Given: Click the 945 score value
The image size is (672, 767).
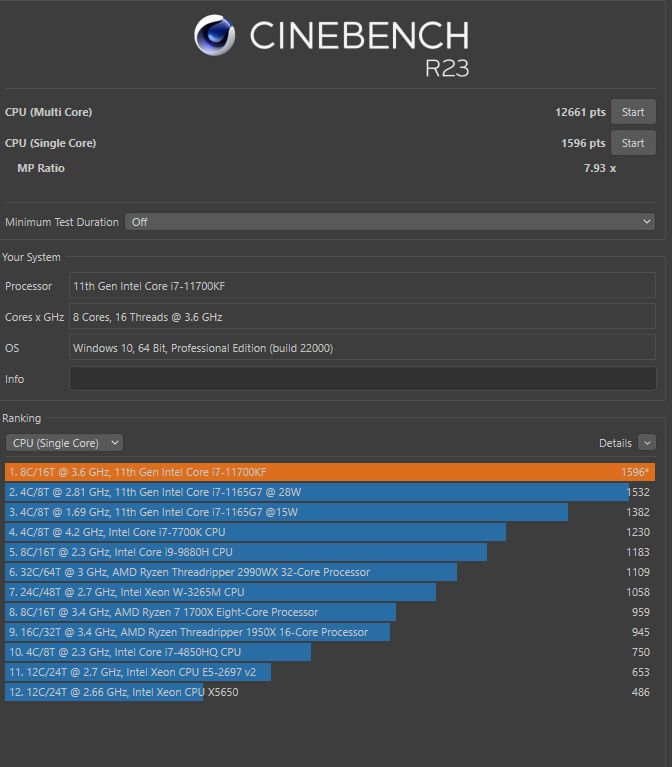Looking at the screenshot, I should coord(641,632).
